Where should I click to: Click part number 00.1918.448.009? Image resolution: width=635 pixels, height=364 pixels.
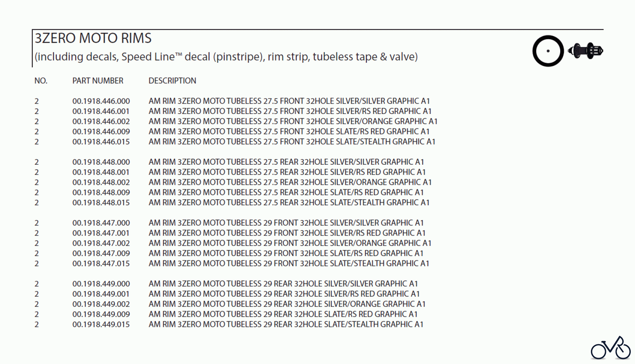(x=101, y=193)
